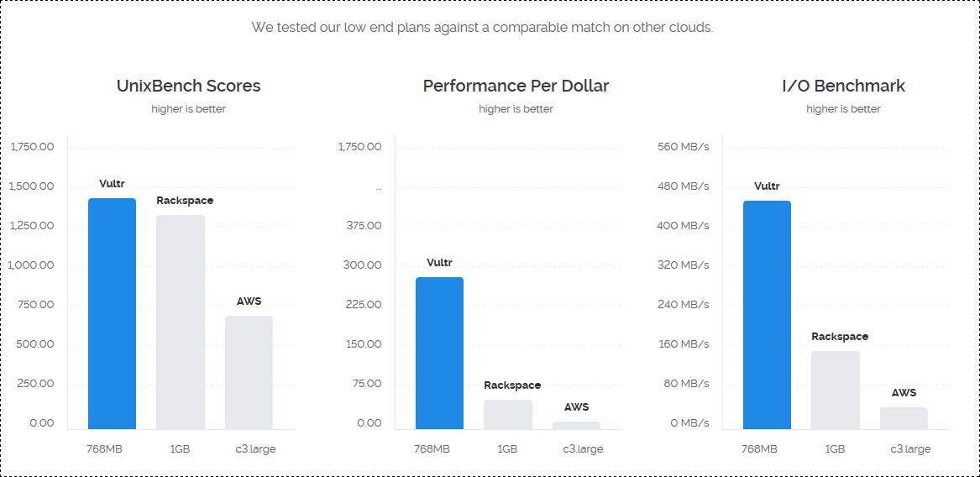Screen dimensions: 980x477
Task: Click the AWS bar in UnixBench Scores chart
Action: pos(249,373)
